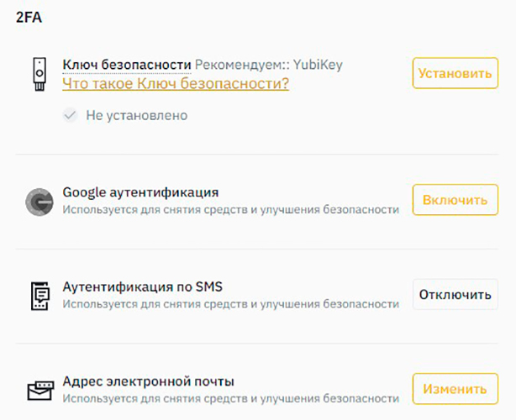Open the 'Что такое Ключ безопасности?' link
Viewport: 516px width, 420px height.
click(176, 83)
